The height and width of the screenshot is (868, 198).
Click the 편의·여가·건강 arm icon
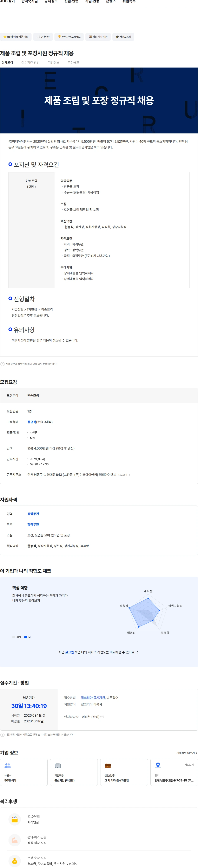(x=14, y=840)
